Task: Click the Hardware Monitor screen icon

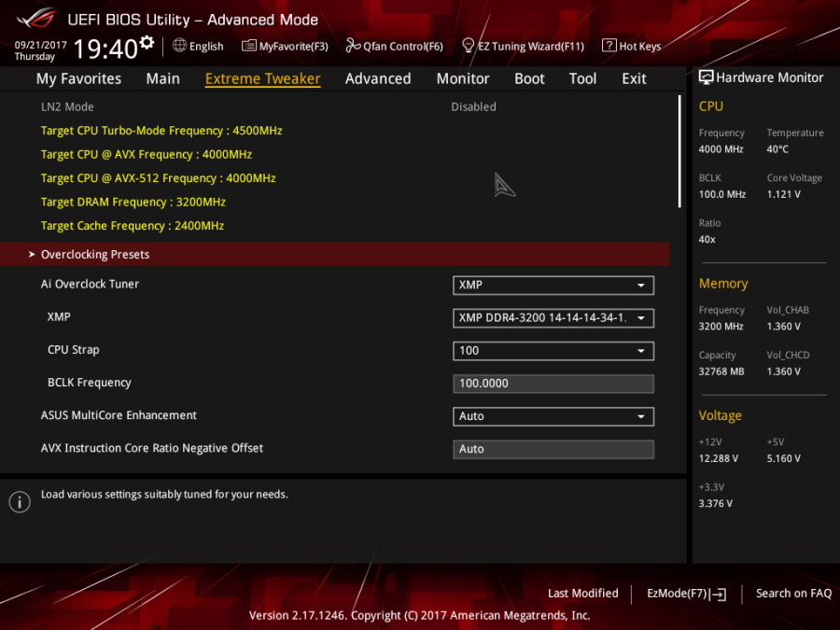Action: tap(707, 77)
